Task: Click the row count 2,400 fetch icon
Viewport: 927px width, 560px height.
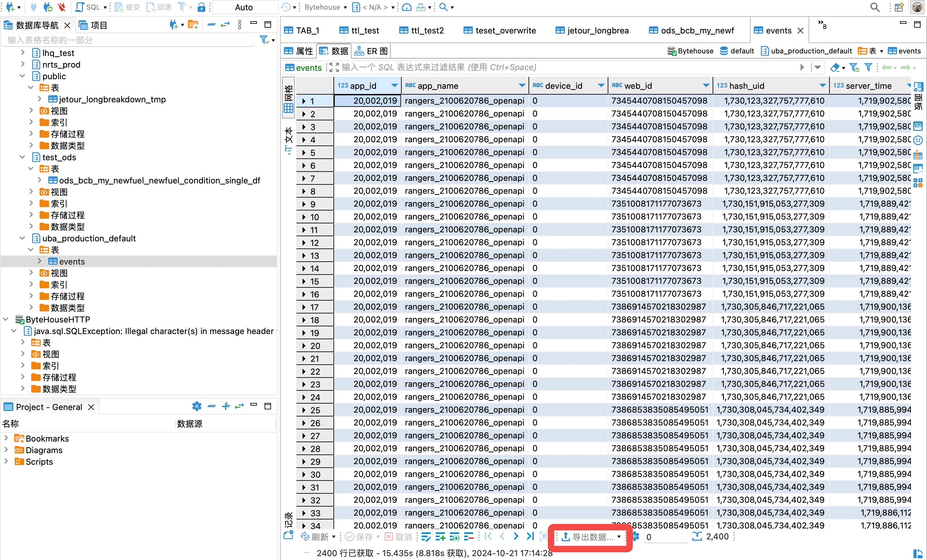Action: pos(697,537)
